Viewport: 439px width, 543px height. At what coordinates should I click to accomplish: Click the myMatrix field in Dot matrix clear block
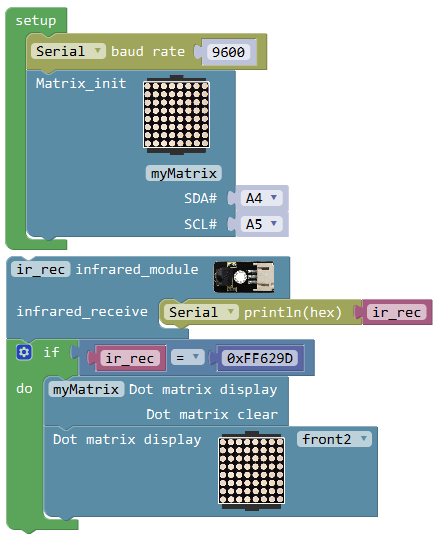pos(86,389)
